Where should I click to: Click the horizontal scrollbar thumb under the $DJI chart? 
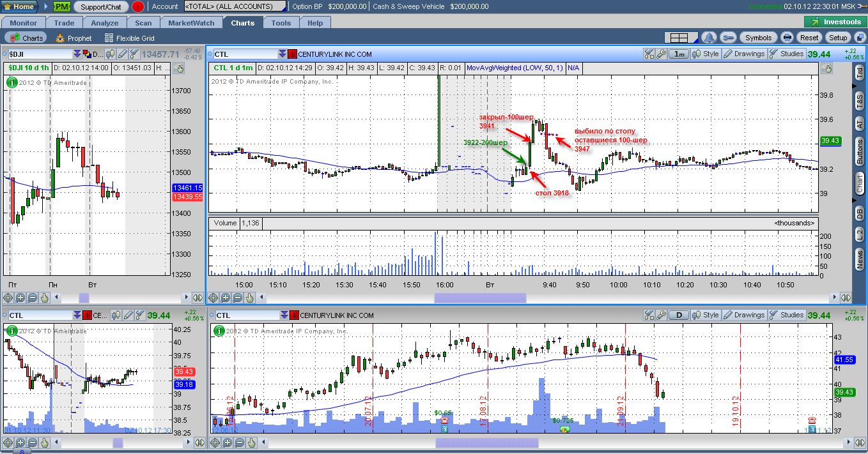click(84, 298)
